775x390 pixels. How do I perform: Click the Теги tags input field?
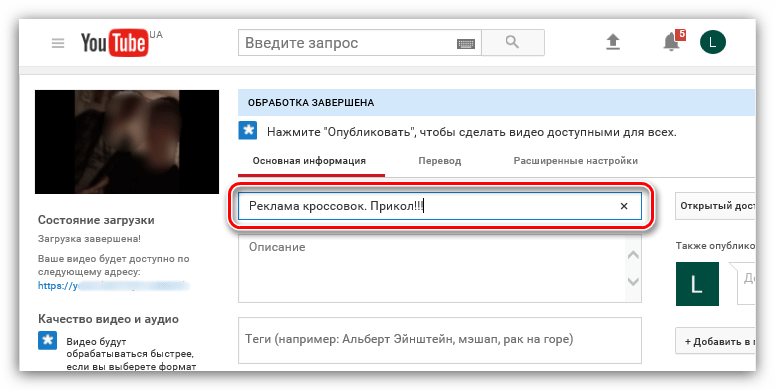(440, 340)
